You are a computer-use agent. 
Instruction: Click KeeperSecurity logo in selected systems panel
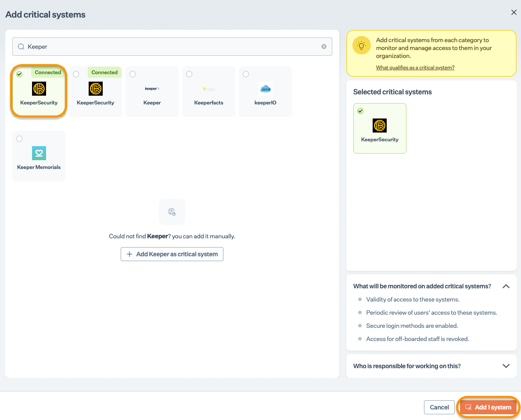[x=380, y=126]
